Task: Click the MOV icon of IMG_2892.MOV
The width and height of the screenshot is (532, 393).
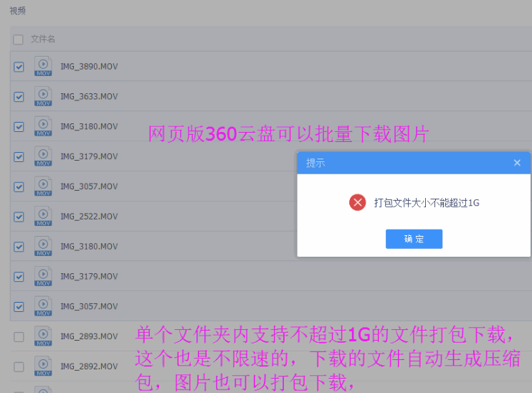Action: click(x=43, y=366)
